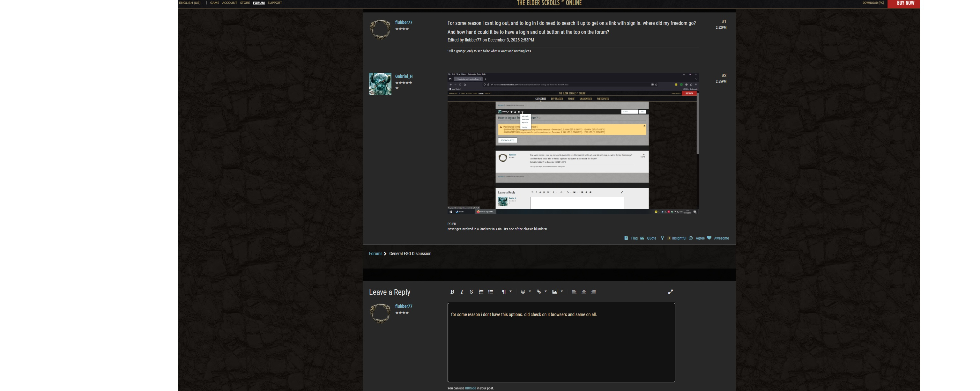Open the insert image dropdown
This screenshot has width=980, height=391.
point(557,292)
